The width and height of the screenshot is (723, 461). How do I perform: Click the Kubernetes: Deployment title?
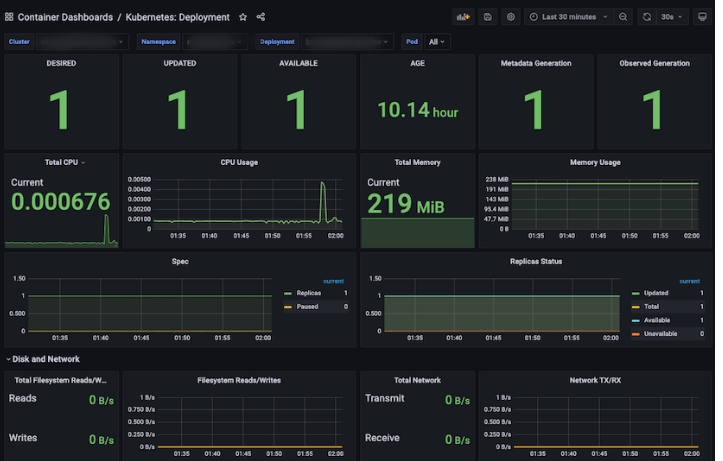pyautogui.click(x=178, y=17)
